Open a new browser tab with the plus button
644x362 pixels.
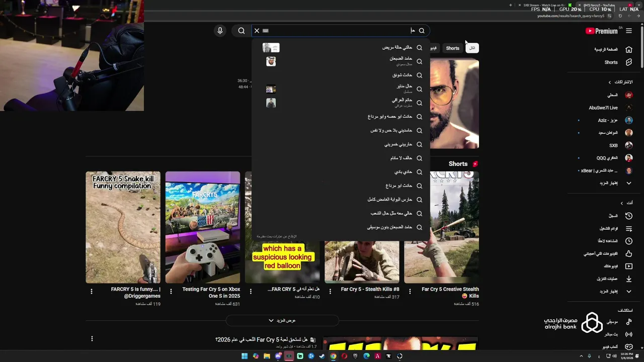510,5
